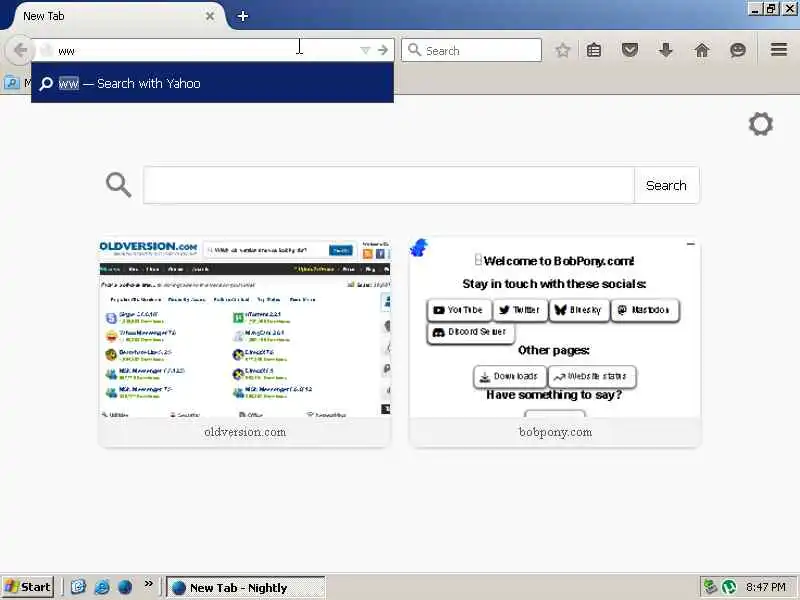Screen dimensions: 800x600
Task: Click the large magnifier icon by search box
Action: [x=118, y=185]
